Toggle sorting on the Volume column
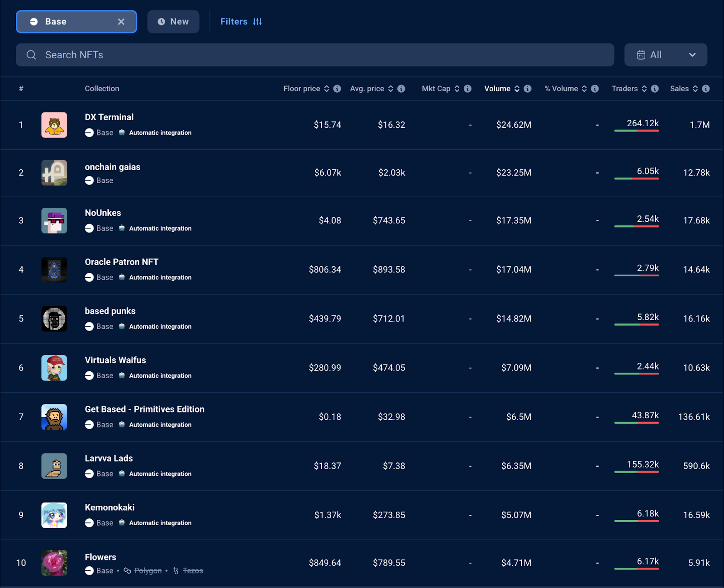The width and height of the screenshot is (724, 588). [x=517, y=89]
